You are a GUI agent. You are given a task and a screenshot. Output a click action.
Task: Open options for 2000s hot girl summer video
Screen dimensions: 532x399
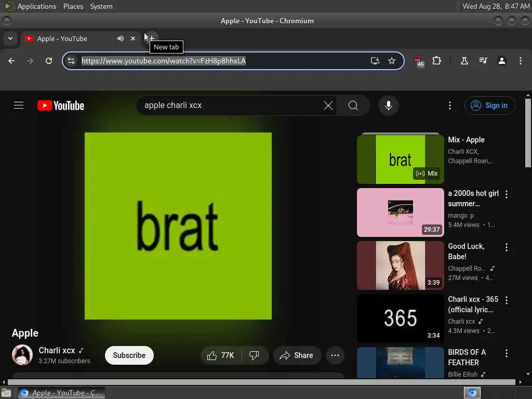(x=507, y=194)
